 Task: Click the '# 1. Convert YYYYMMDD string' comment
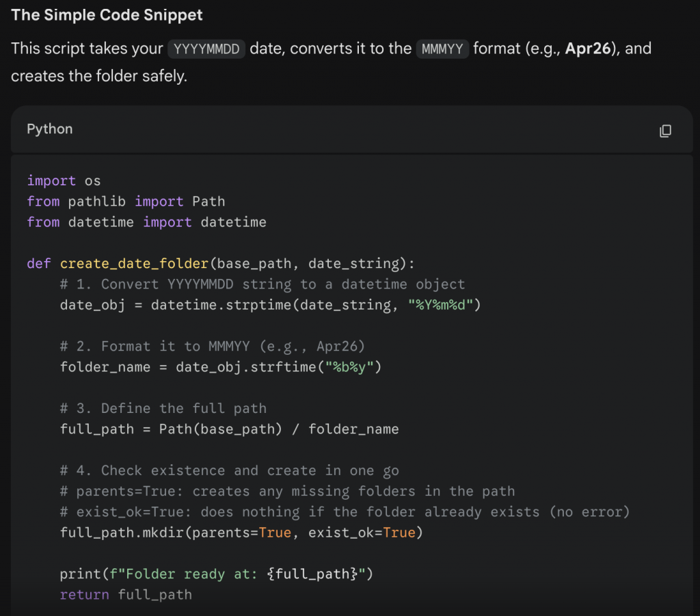coord(262,284)
